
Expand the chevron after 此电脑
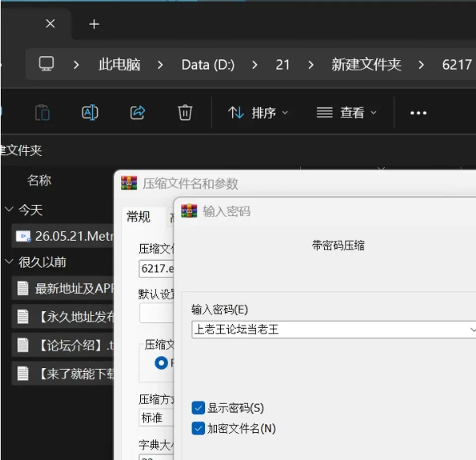[160, 64]
